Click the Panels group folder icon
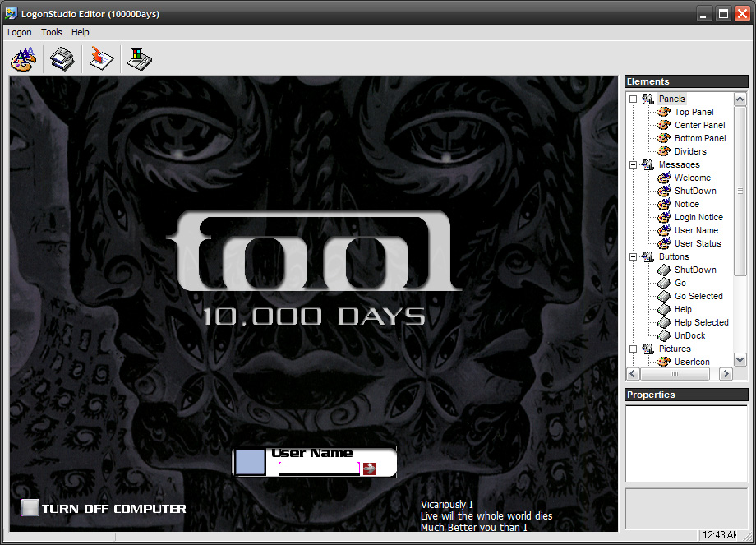This screenshot has height=545, width=756. pos(648,99)
